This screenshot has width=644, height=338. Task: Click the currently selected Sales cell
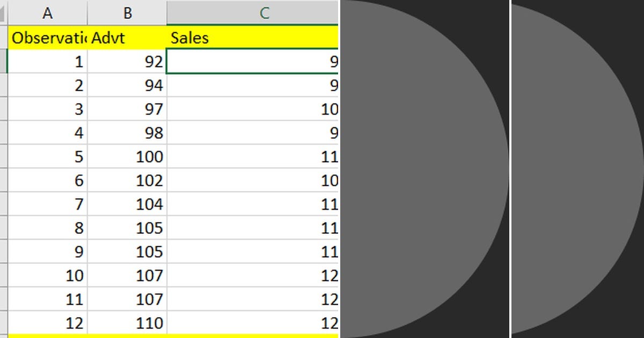point(252,61)
